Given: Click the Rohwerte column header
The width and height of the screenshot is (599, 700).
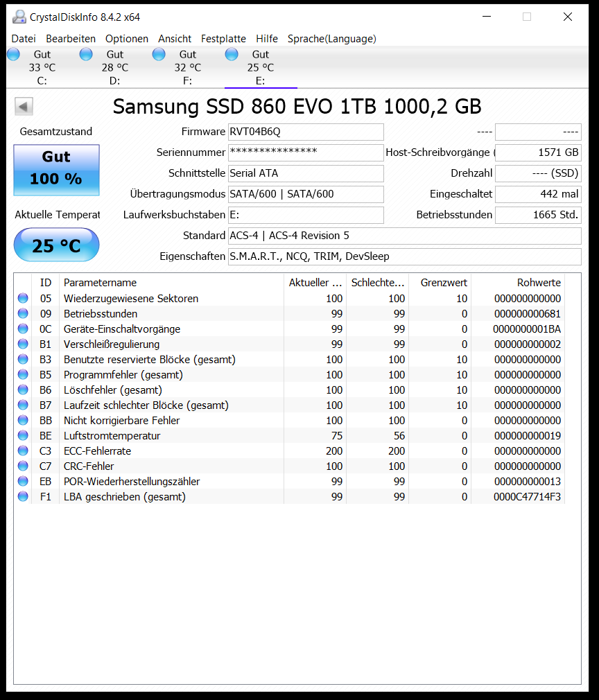Looking at the screenshot, I should pos(518,283).
